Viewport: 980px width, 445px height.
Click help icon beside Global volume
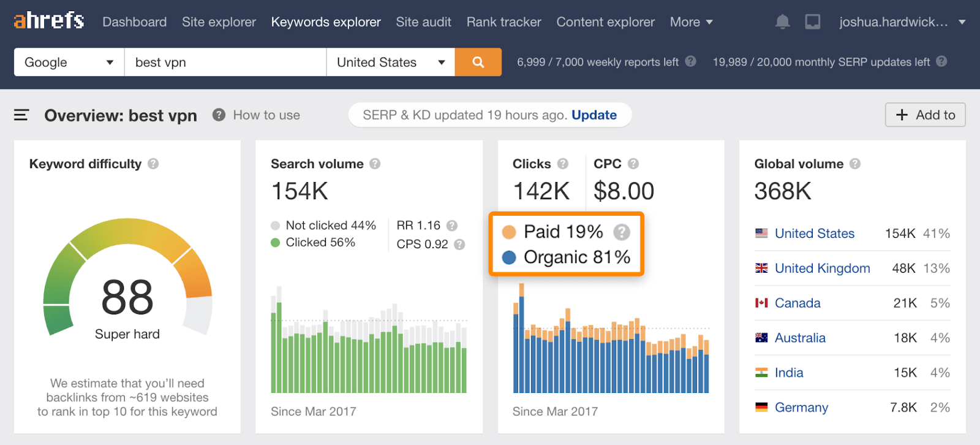click(855, 164)
